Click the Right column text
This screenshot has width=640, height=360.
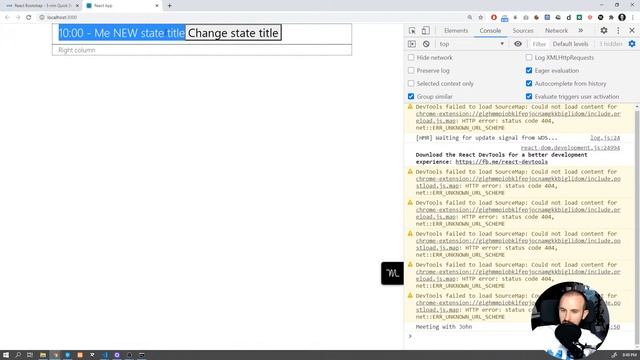(x=77, y=50)
